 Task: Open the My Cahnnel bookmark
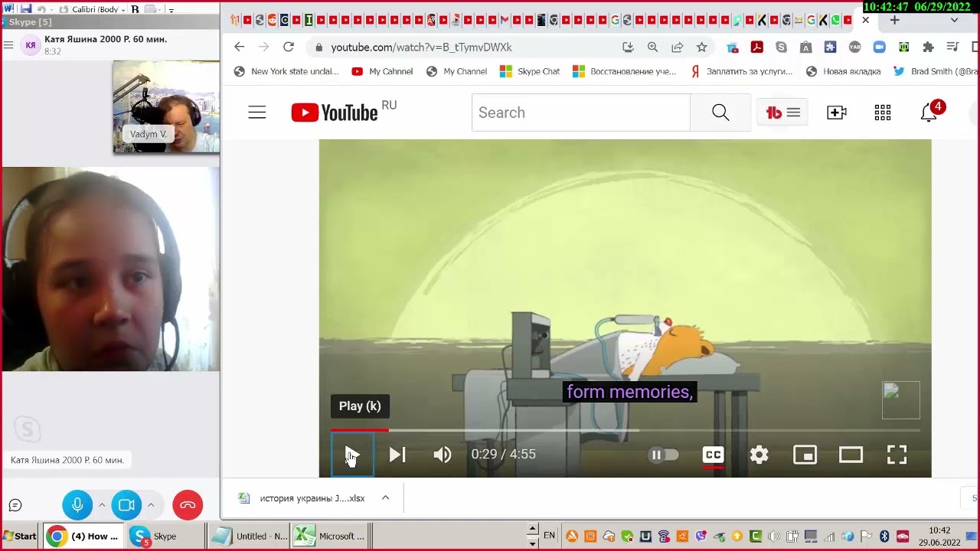click(x=382, y=71)
